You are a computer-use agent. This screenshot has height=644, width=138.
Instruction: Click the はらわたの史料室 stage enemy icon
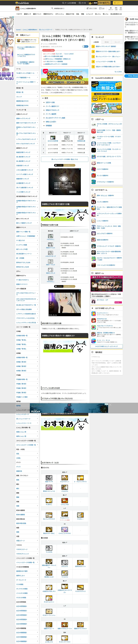pos(53,137)
